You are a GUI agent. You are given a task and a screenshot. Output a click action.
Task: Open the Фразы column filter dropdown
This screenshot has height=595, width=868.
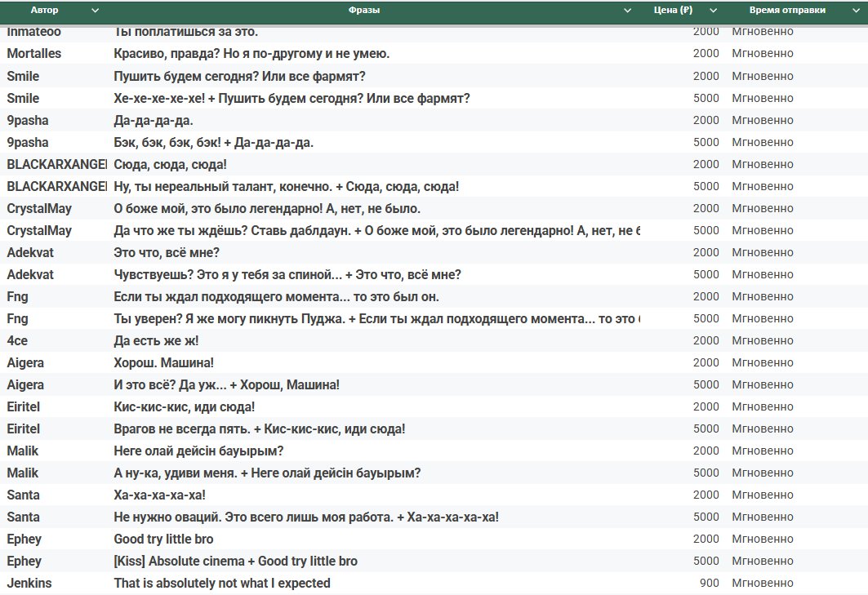627,11
